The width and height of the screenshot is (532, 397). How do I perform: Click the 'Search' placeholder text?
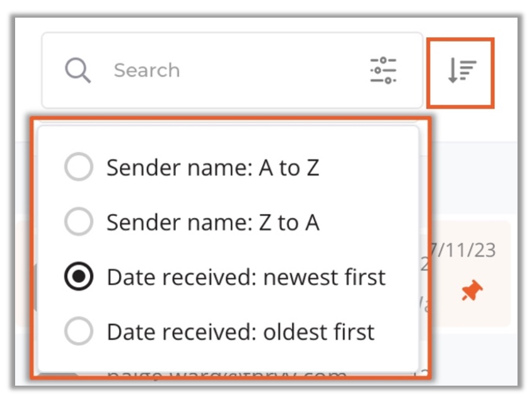(x=147, y=70)
